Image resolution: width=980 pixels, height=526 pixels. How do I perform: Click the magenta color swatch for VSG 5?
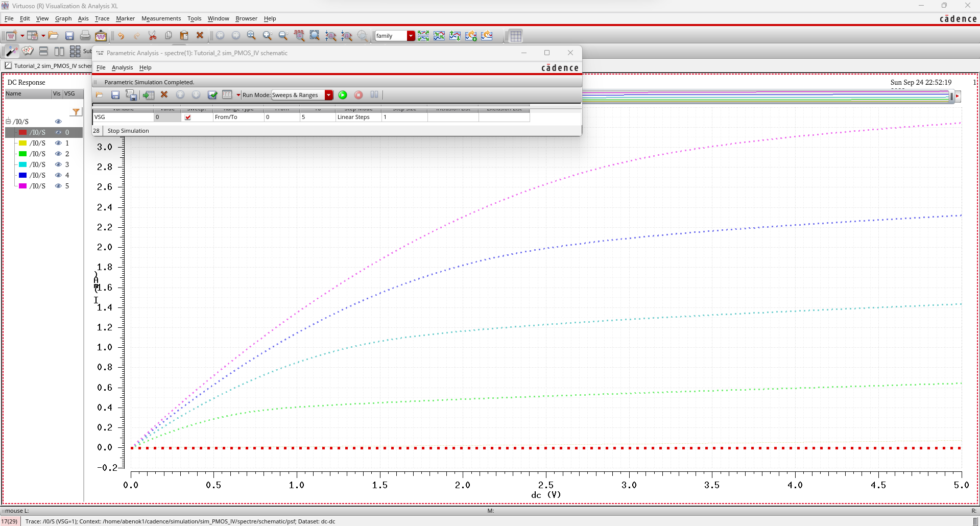point(22,186)
